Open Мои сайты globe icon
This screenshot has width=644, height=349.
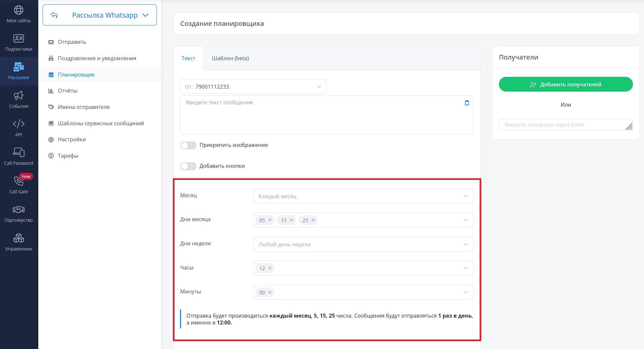click(x=19, y=10)
